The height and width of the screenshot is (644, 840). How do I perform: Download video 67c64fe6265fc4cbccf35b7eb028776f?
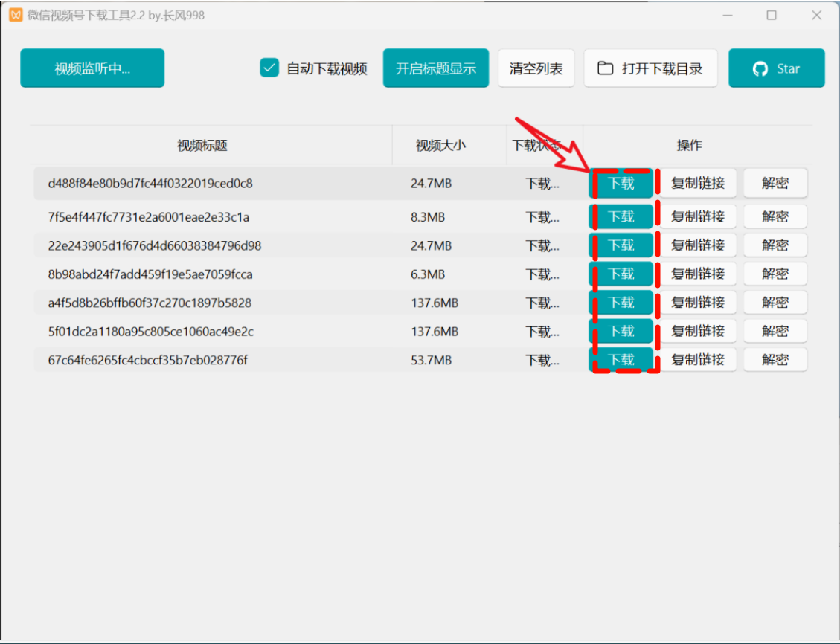tap(621, 360)
